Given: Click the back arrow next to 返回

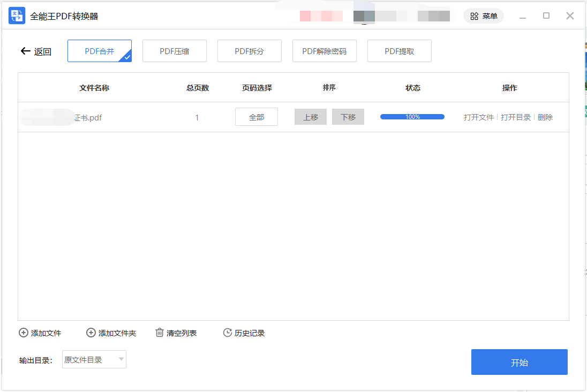Looking at the screenshot, I should point(25,50).
